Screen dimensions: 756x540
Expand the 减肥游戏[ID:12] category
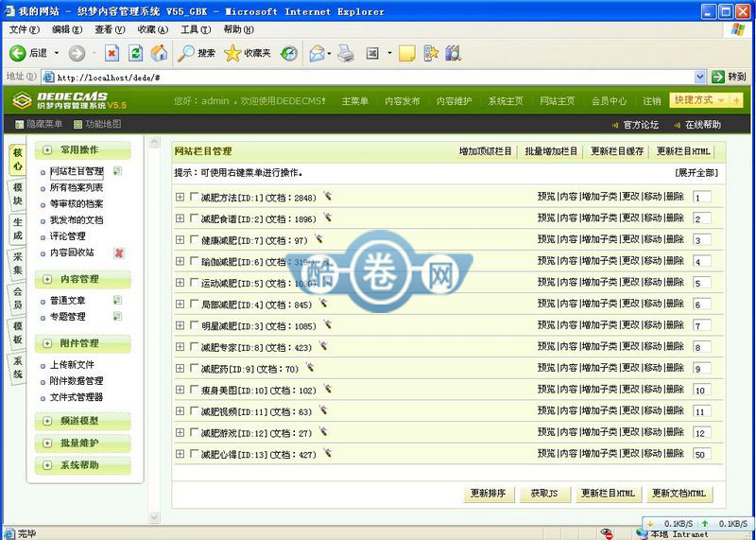(x=180, y=432)
